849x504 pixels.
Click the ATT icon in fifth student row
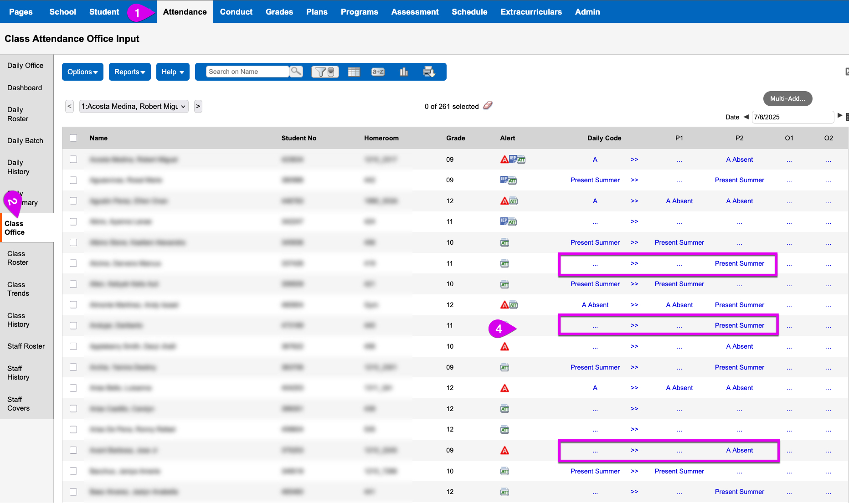click(x=504, y=243)
